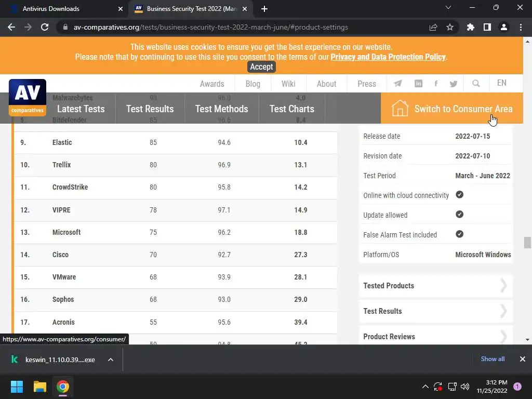Click the Kaspersky download file icon
532x399 pixels.
[15, 360]
